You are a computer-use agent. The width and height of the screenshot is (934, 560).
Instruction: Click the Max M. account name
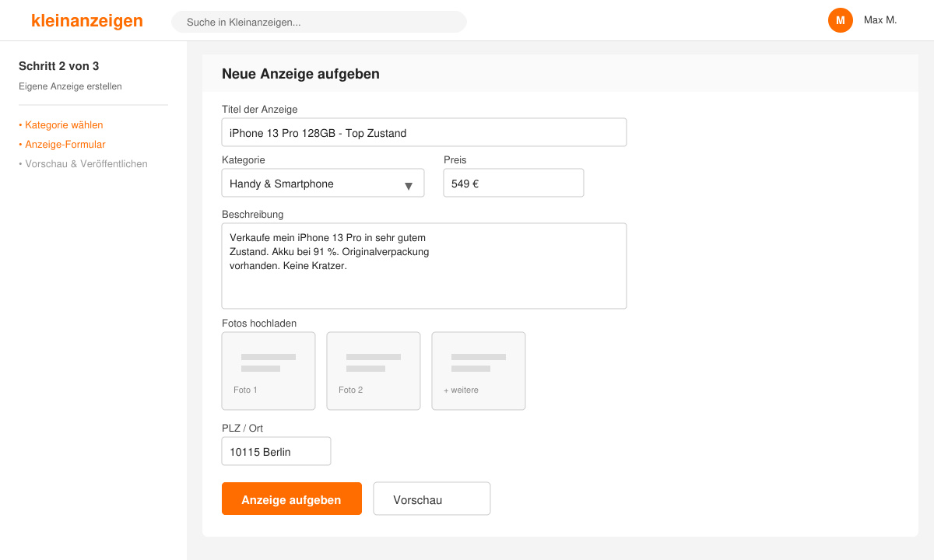tap(880, 20)
